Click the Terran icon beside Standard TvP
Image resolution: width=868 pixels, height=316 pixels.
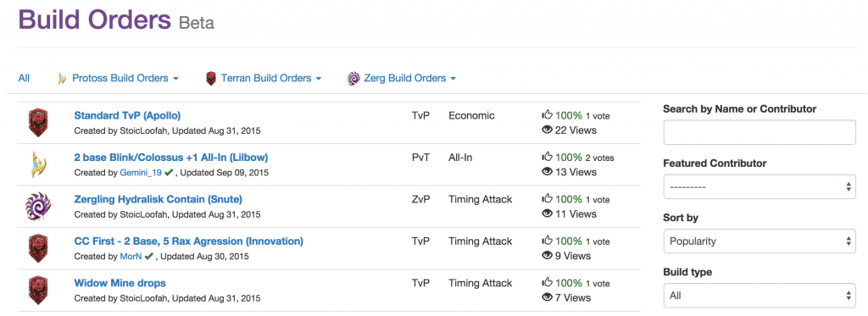coord(38,123)
